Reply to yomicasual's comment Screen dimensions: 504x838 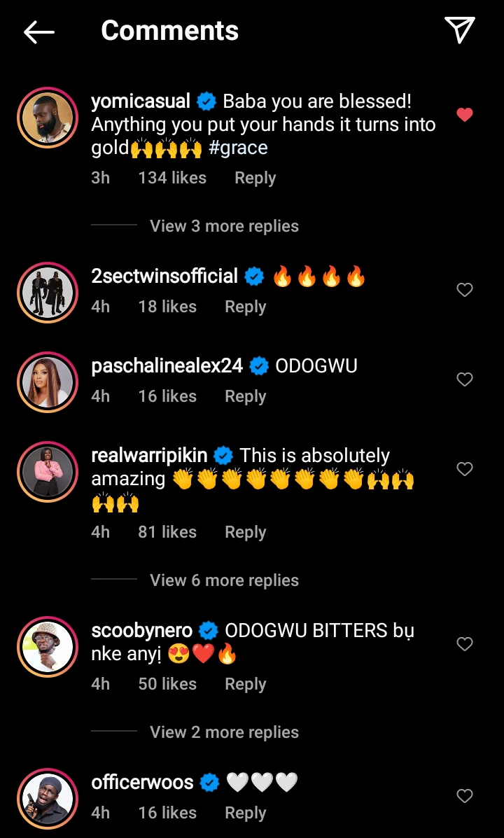coord(255,178)
